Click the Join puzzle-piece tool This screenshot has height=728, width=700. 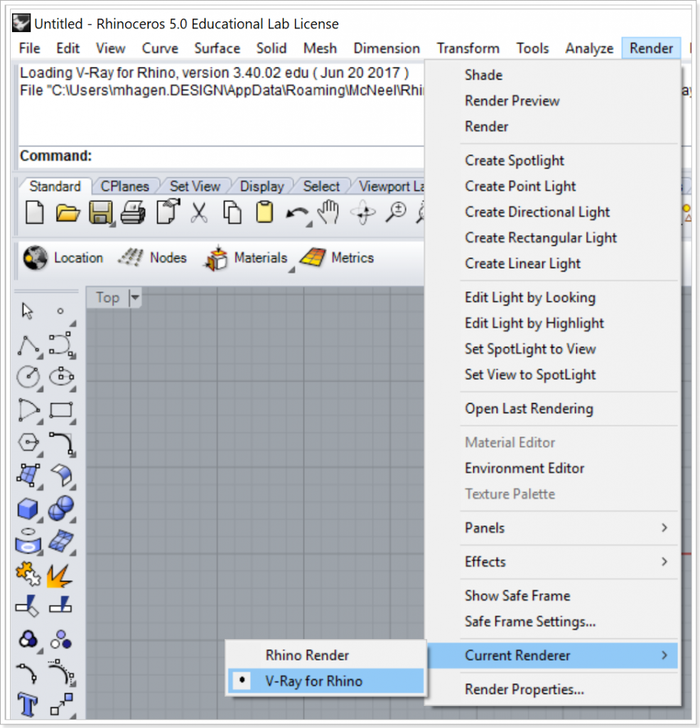point(28,574)
